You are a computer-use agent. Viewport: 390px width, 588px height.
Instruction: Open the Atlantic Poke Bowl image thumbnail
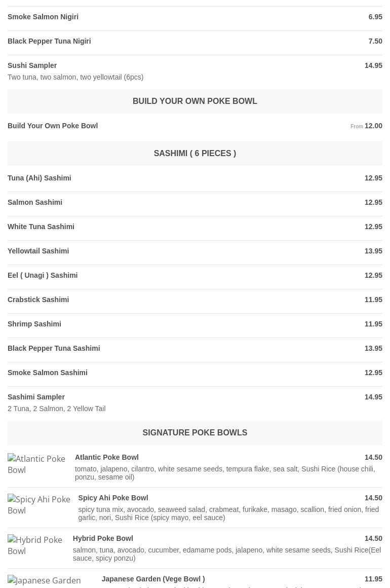(36, 464)
